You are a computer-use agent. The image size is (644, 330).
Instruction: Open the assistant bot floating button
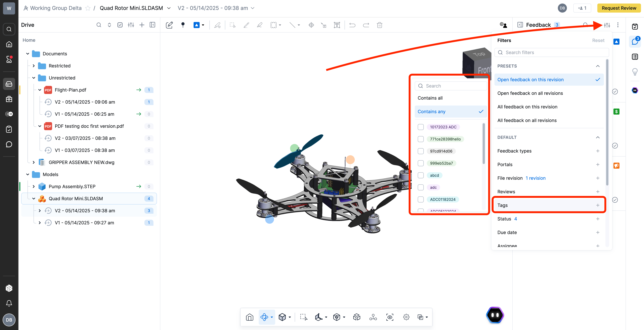point(495,315)
